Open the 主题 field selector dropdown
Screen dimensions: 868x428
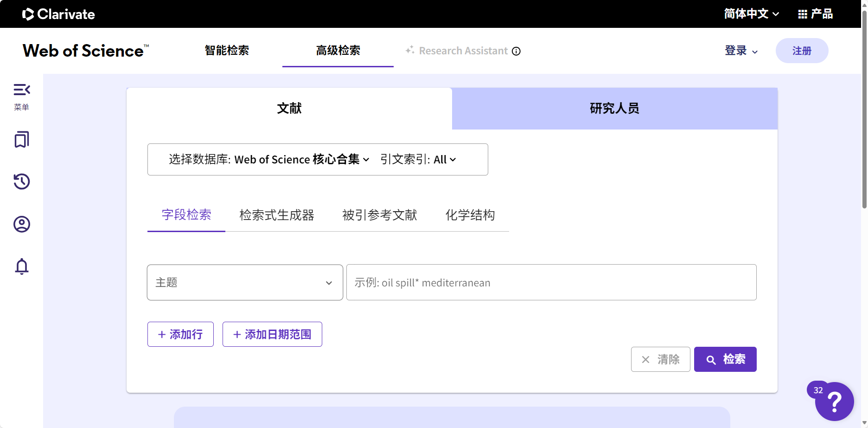[x=245, y=282]
